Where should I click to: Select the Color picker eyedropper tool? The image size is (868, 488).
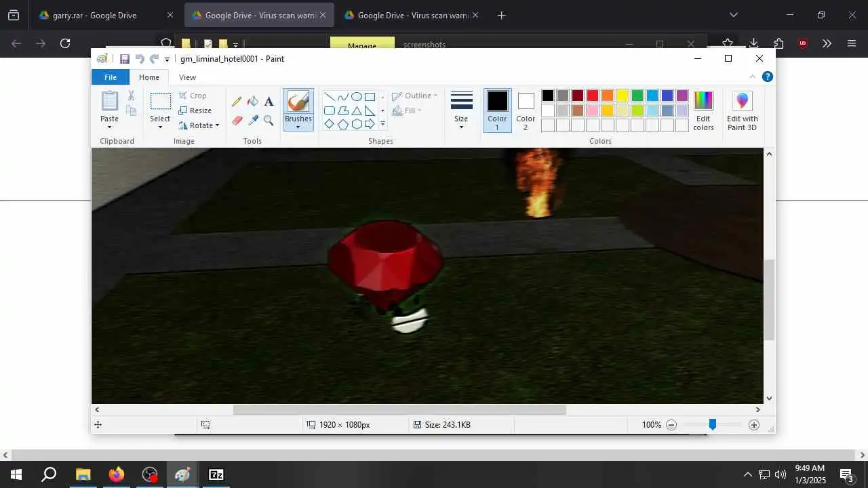coord(253,121)
